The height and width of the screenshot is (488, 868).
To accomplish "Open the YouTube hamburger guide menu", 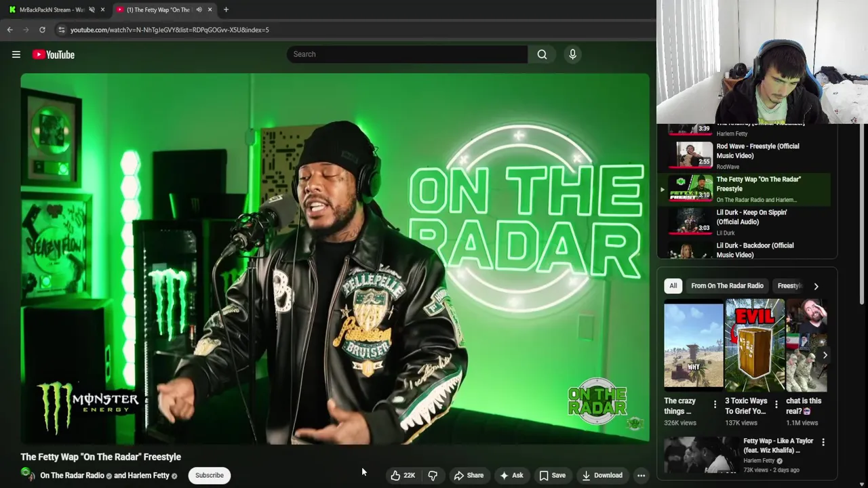I will pos(16,55).
